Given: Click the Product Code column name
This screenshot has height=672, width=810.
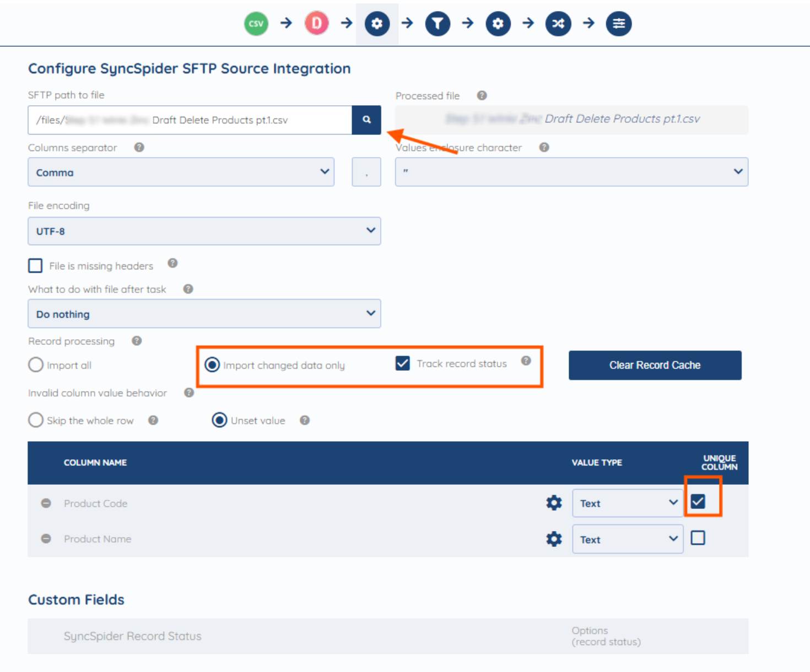Looking at the screenshot, I should (95, 503).
